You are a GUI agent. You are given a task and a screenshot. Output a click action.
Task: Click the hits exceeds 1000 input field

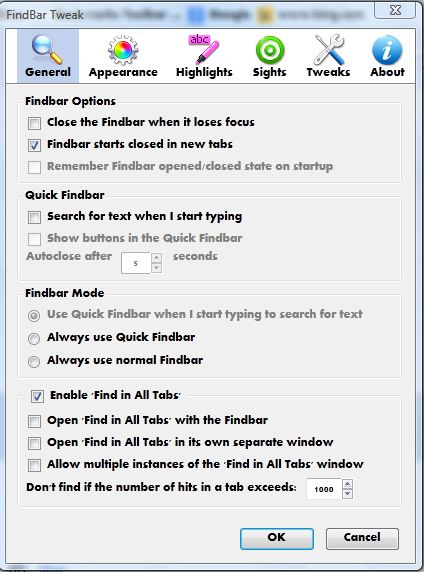click(x=324, y=489)
